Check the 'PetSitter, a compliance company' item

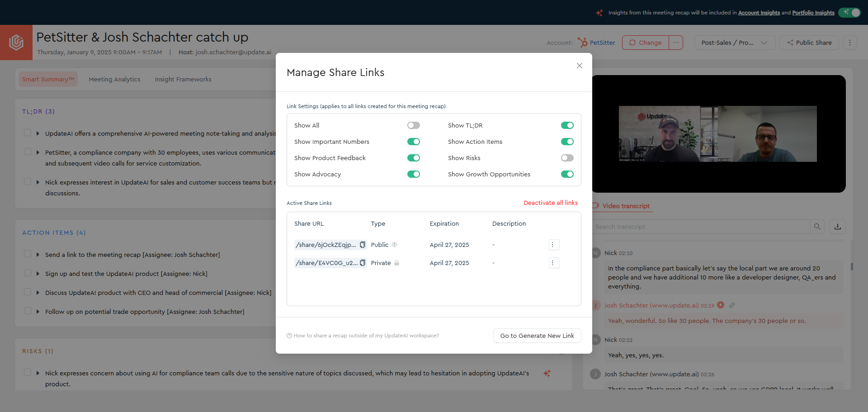pos(28,152)
